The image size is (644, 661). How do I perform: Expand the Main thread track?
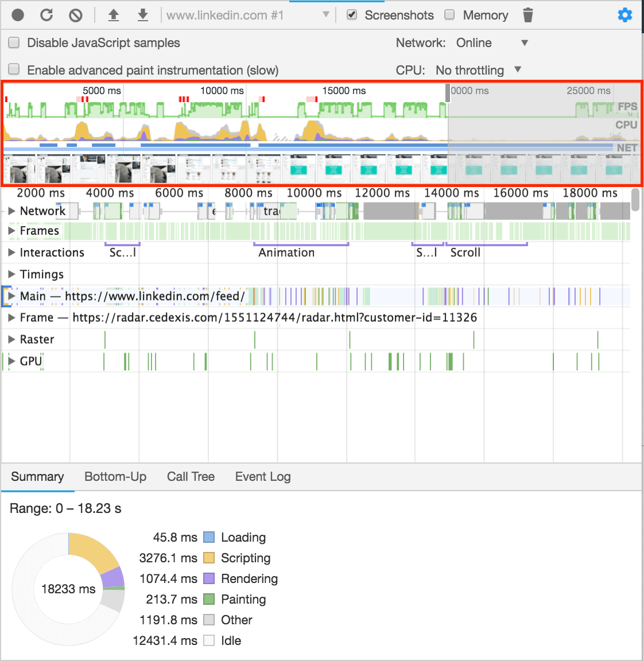pos(11,296)
